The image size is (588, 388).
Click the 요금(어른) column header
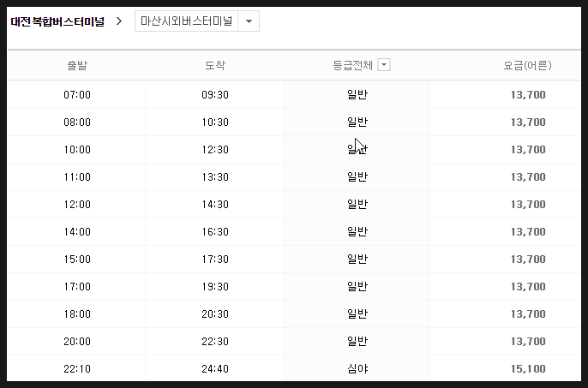(528, 66)
